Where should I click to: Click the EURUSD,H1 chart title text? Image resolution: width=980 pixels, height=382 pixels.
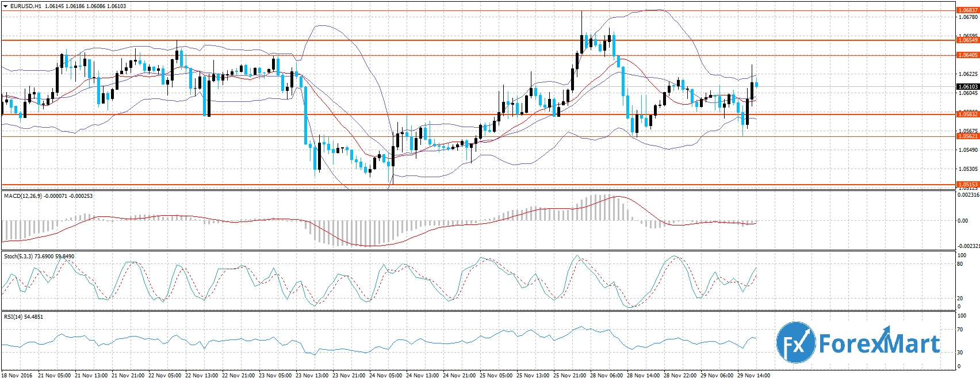26,6
